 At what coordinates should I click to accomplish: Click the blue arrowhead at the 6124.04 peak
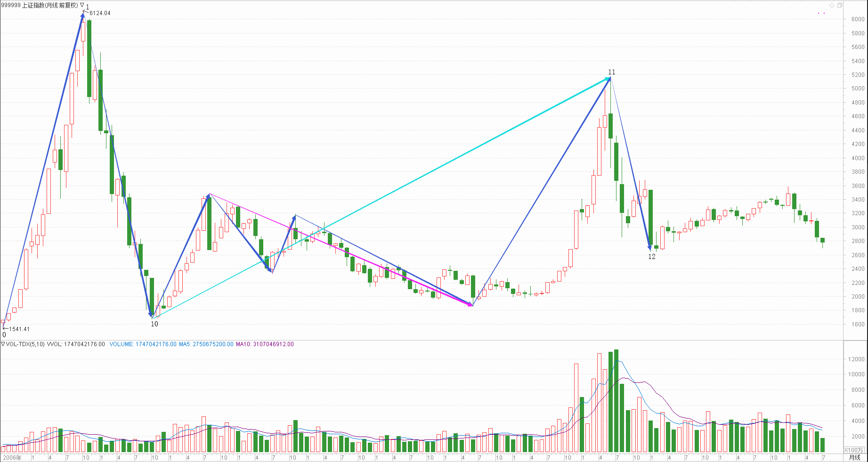click(x=83, y=16)
